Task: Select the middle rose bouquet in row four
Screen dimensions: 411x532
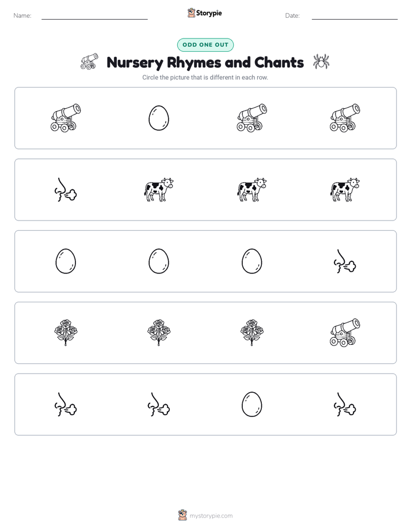Action: click(159, 333)
